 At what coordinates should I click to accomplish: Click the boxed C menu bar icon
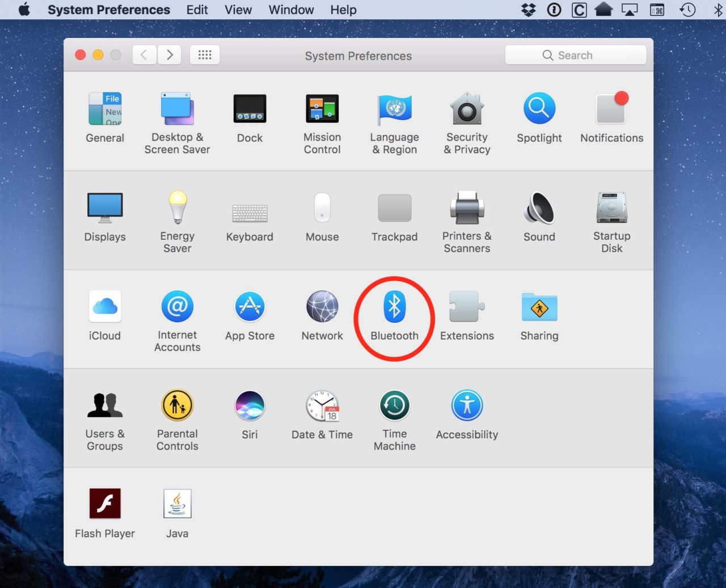click(x=579, y=10)
